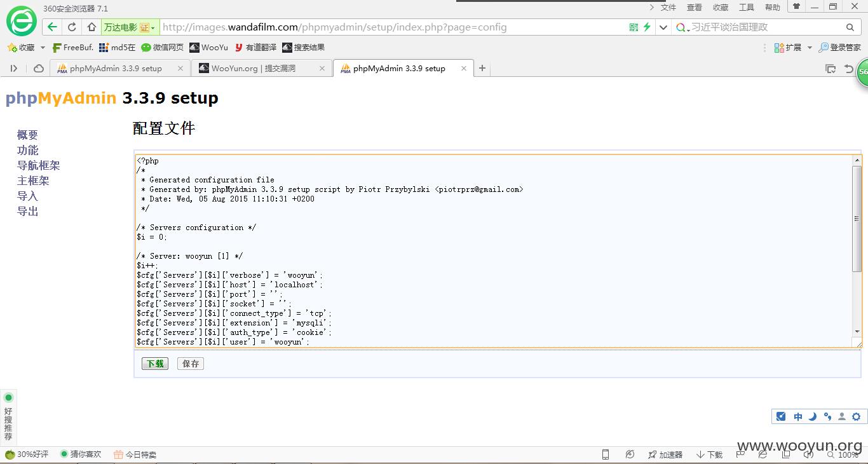
Task: Click the skin (shirt) icon in title bar
Action: pos(796,6)
